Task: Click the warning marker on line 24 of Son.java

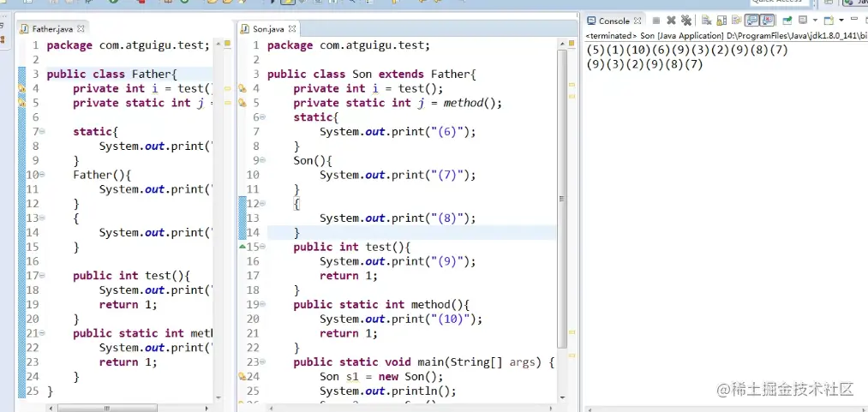Action: (x=242, y=376)
